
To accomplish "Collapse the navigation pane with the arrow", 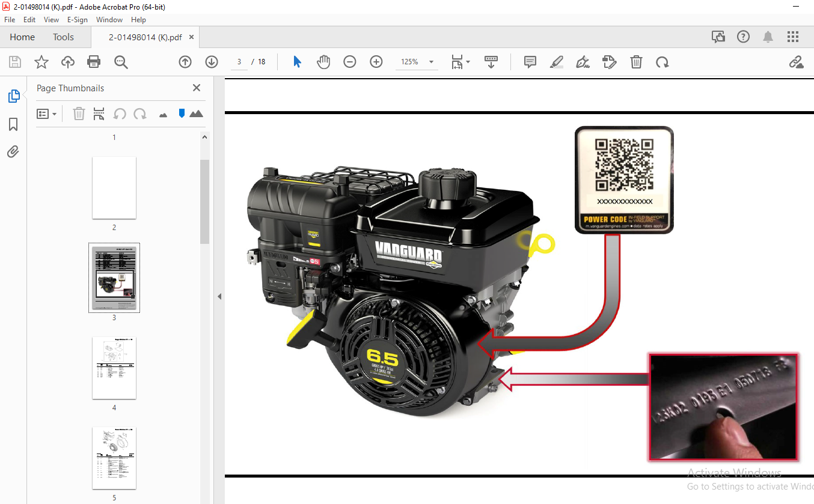I will [x=219, y=296].
